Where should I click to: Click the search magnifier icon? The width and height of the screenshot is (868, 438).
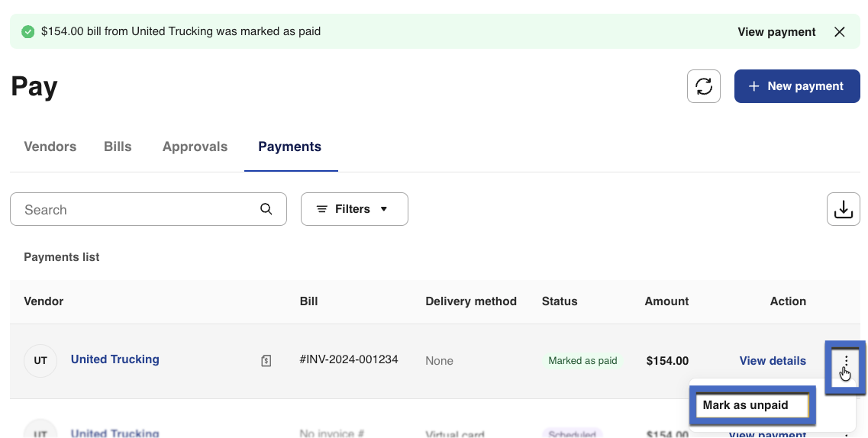pyautogui.click(x=266, y=209)
